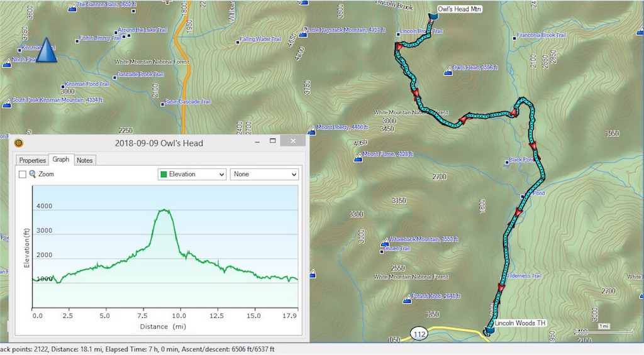Click the Lincoln Brook Trail marker
The image size is (644, 355).
pos(397,34)
